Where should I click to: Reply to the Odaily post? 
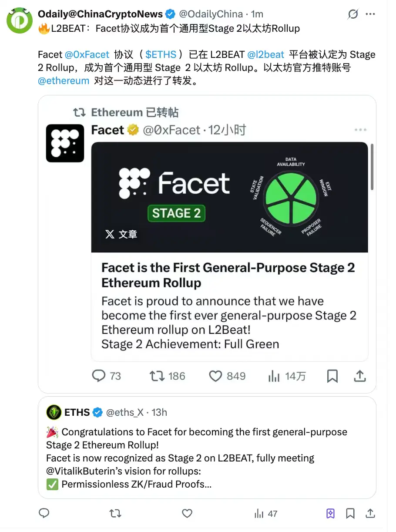tap(44, 514)
